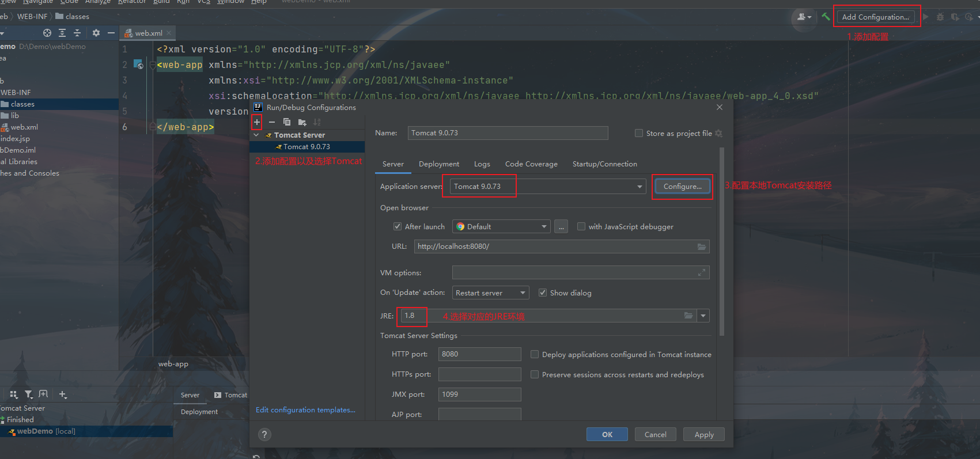Click the dialog's vertical scrollbar

coord(722,242)
